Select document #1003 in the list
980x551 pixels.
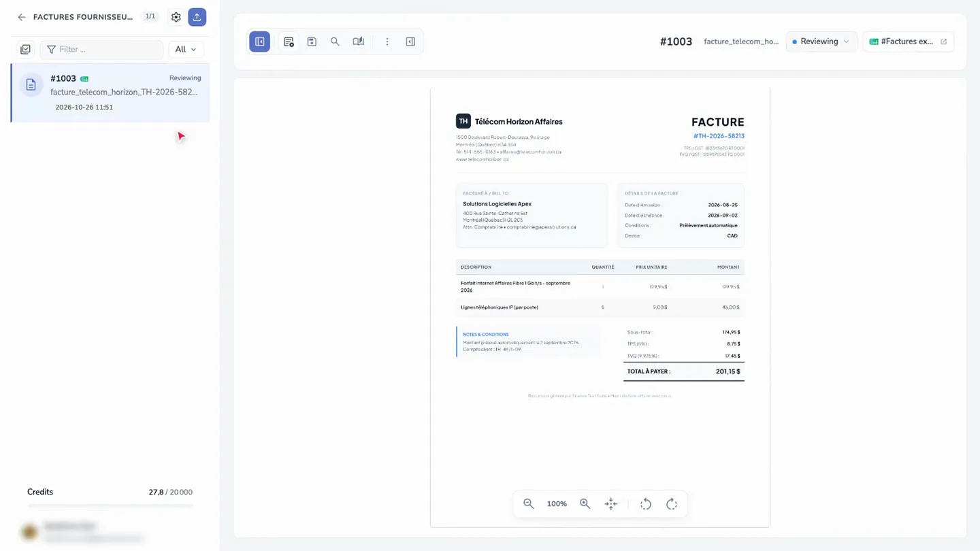click(x=110, y=93)
